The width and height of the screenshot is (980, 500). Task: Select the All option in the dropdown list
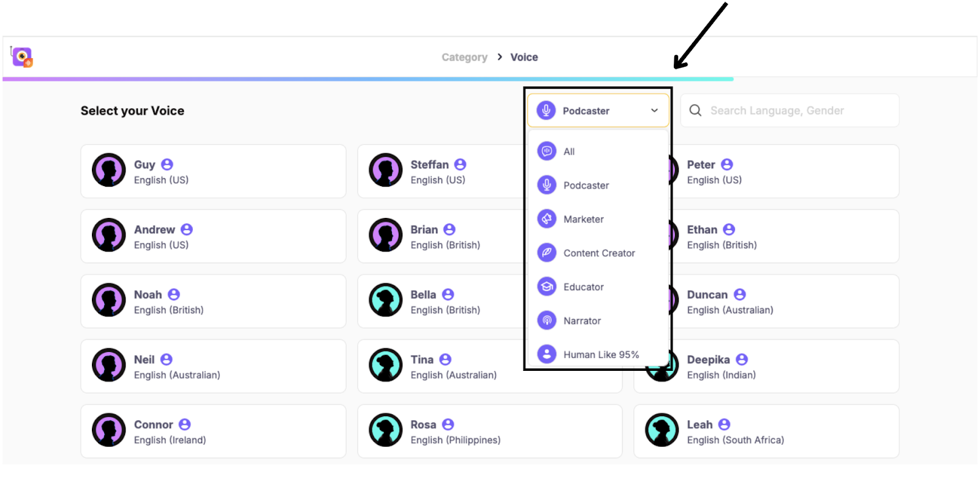click(x=598, y=151)
